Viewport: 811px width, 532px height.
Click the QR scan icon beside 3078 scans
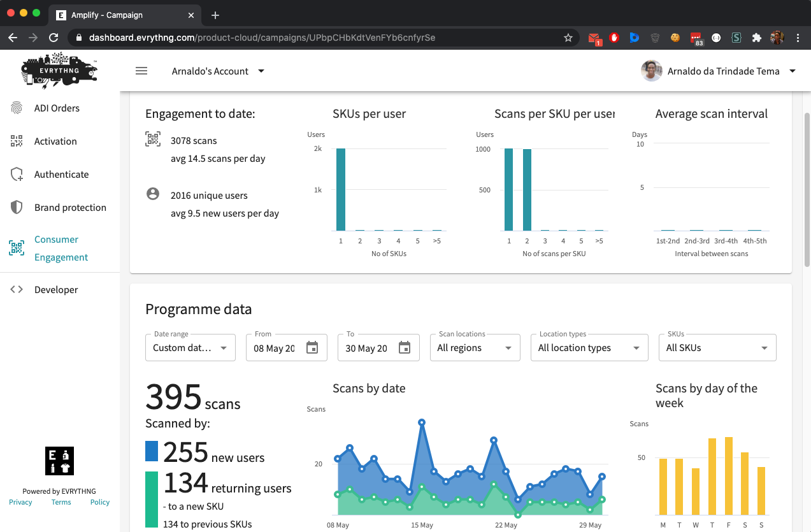click(x=153, y=140)
